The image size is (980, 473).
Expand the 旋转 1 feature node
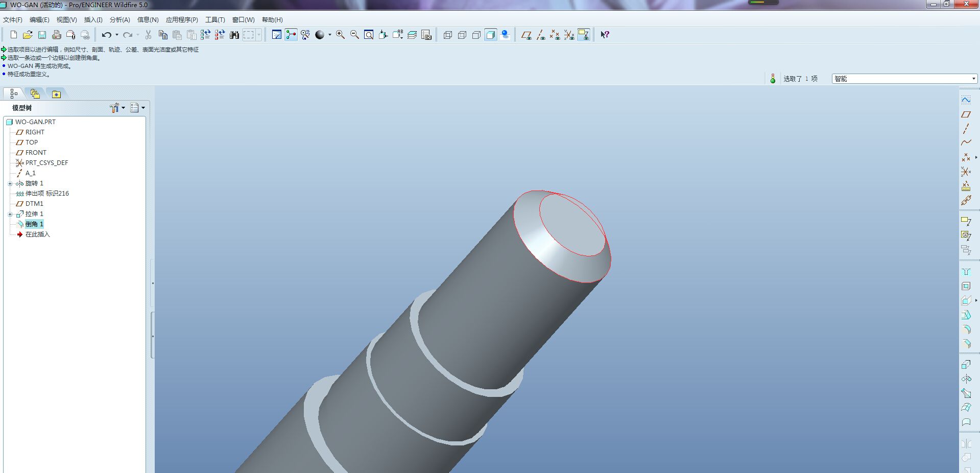pyautogui.click(x=10, y=183)
